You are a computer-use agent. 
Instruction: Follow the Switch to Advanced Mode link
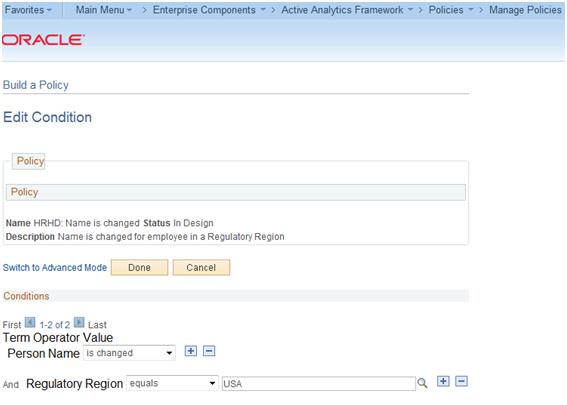(x=55, y=268)
